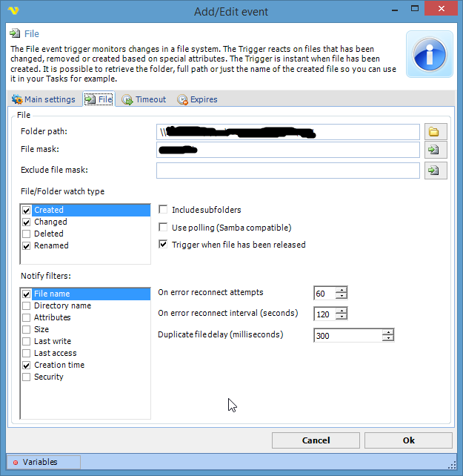463x476 pixels.
Task: Click the insert icon beside Exclude file mask
Action: click(x=434, y=171)
